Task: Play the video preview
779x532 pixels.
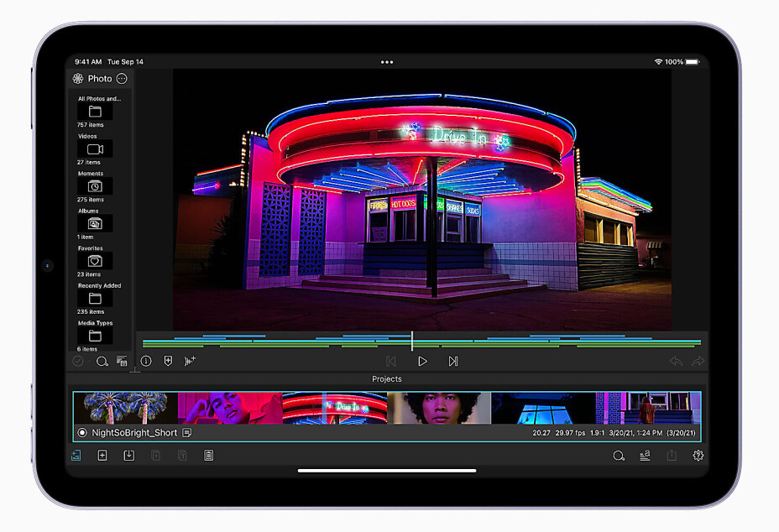Action: [422, 361]
